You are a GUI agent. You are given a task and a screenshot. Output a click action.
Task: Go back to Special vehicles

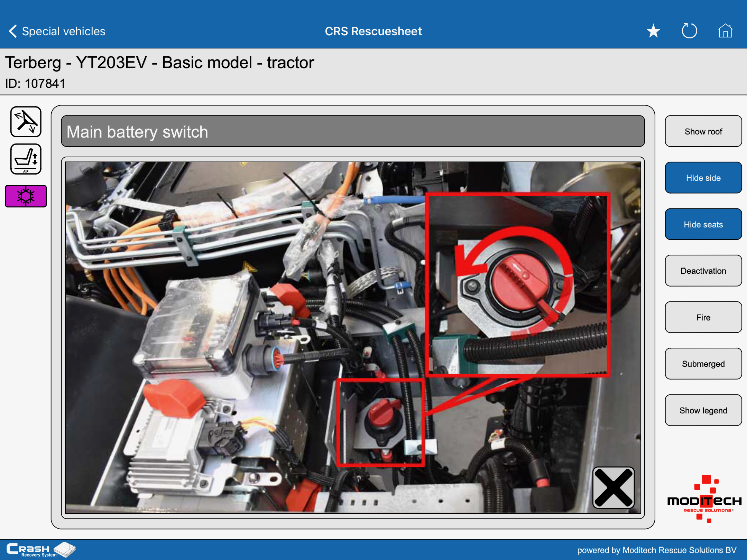click(x=57, y=31)
